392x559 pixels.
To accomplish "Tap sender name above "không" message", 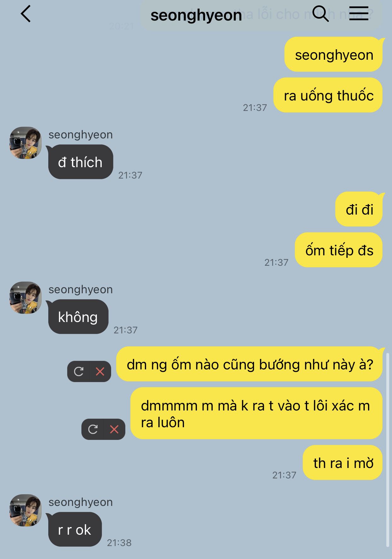I will [x=80, y=289].
